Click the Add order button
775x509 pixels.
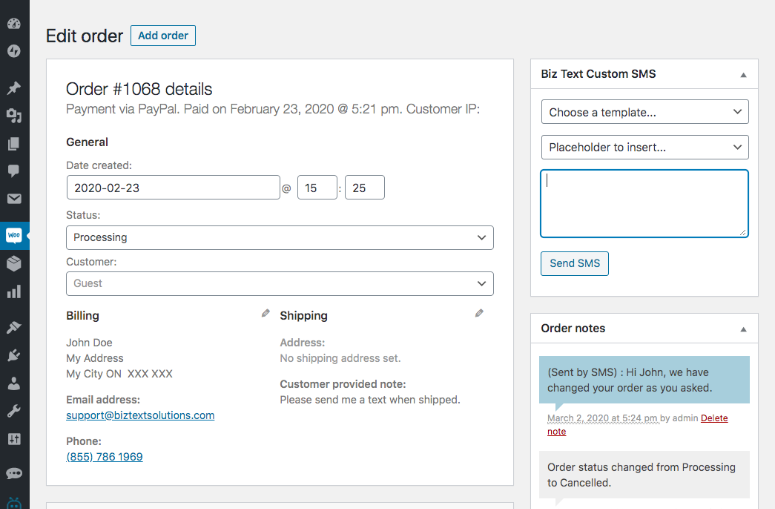(x=163, y=36)
